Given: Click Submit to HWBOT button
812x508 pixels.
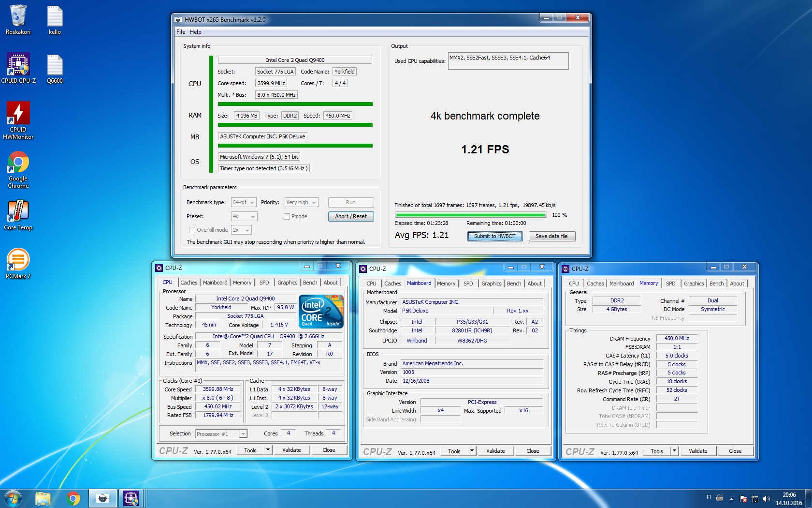Looking at the screenshot, I should pos(494,236).
